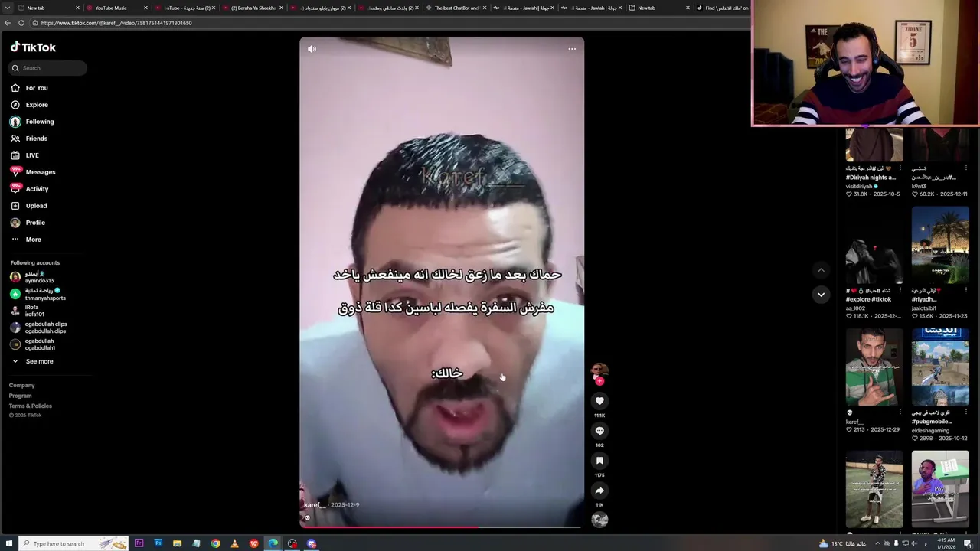Switch to the YouTube Music tab

pos(116,8)
